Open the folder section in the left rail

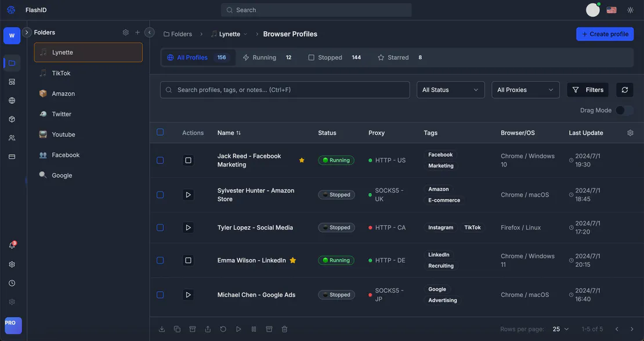[x=12, y=63]
